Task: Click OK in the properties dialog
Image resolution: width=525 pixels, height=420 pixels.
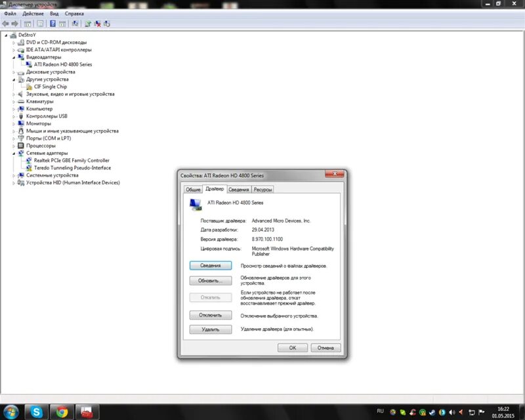Action: [x=292, y=348]
